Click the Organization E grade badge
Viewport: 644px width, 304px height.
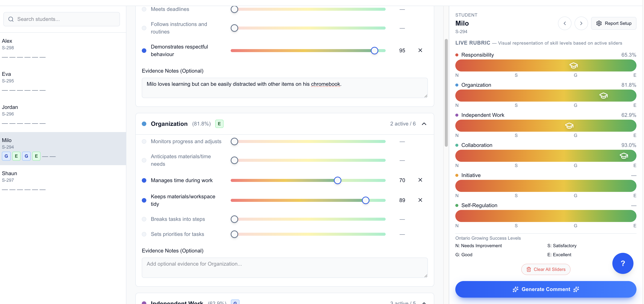pyautogui.click(x=219, y=124)
